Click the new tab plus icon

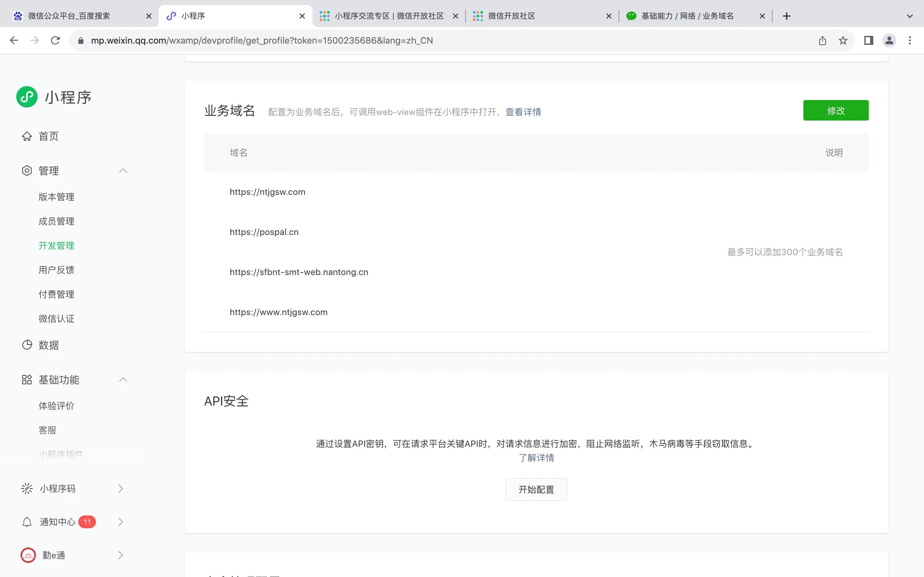click(787, 16)
